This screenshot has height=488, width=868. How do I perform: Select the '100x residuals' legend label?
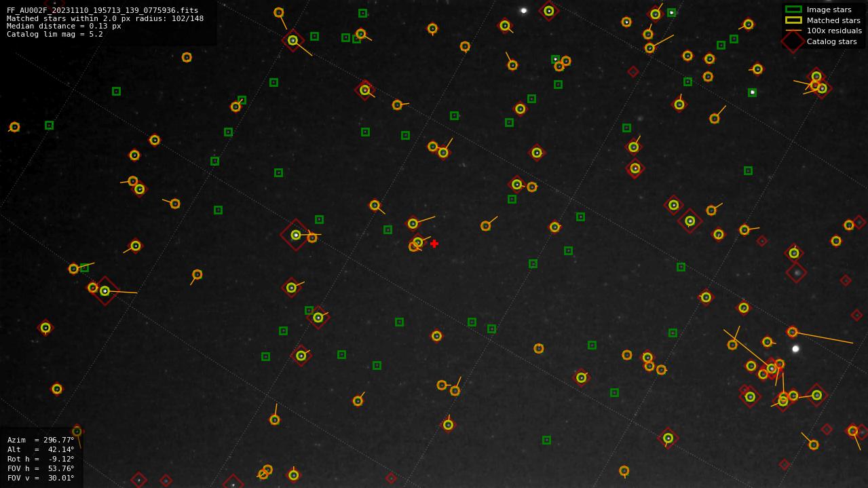834,31
